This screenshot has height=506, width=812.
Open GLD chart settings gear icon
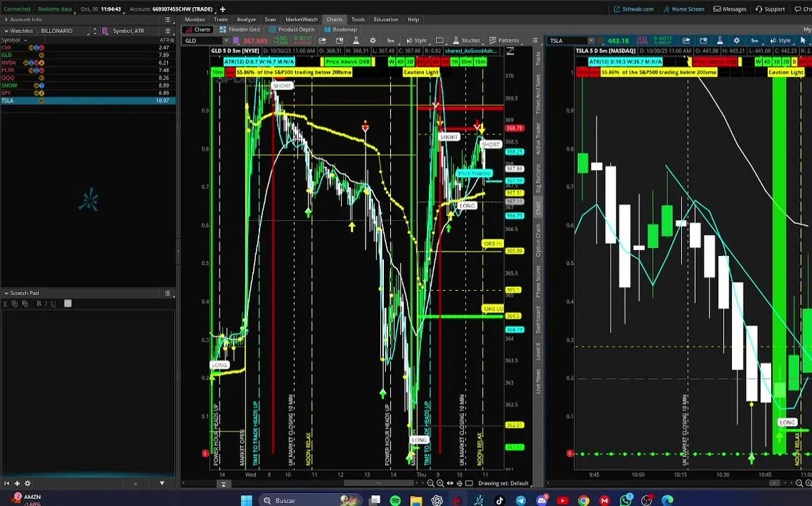[x=373, y=40]
